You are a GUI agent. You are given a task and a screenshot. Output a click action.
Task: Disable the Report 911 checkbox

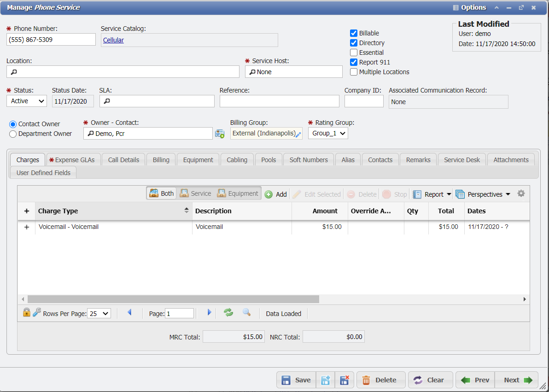click(353, 62)
